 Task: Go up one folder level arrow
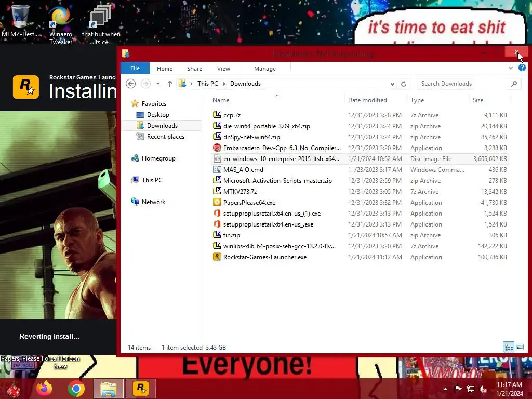170,84
